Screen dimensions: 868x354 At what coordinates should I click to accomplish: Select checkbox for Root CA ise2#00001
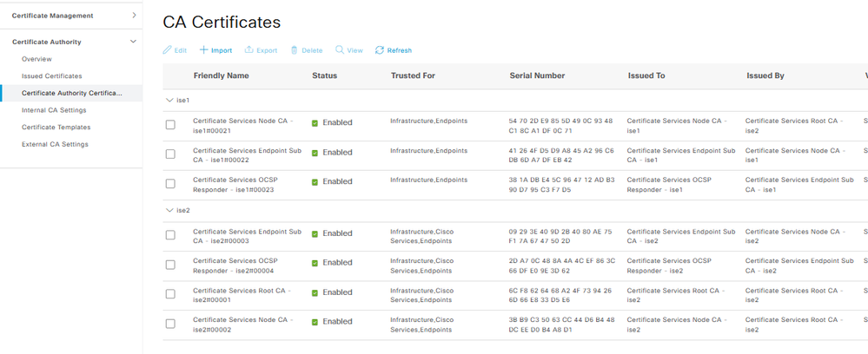pos(170,294)
